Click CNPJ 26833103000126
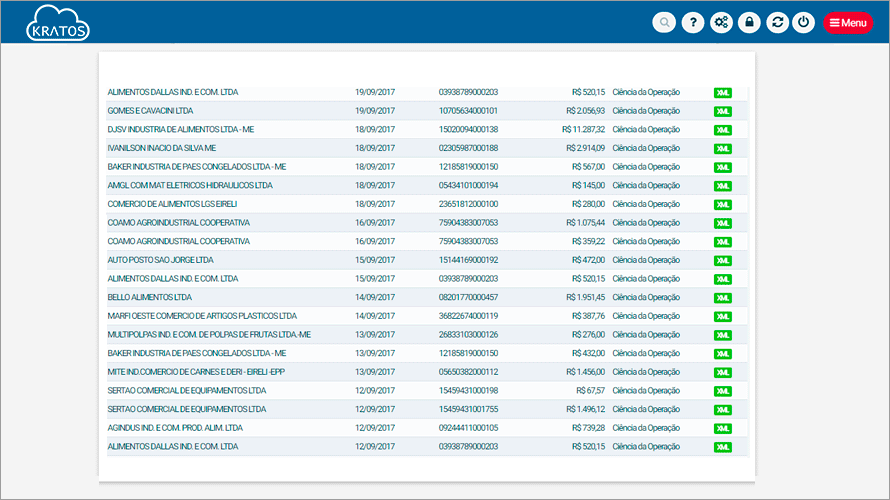 click(468, 335)
